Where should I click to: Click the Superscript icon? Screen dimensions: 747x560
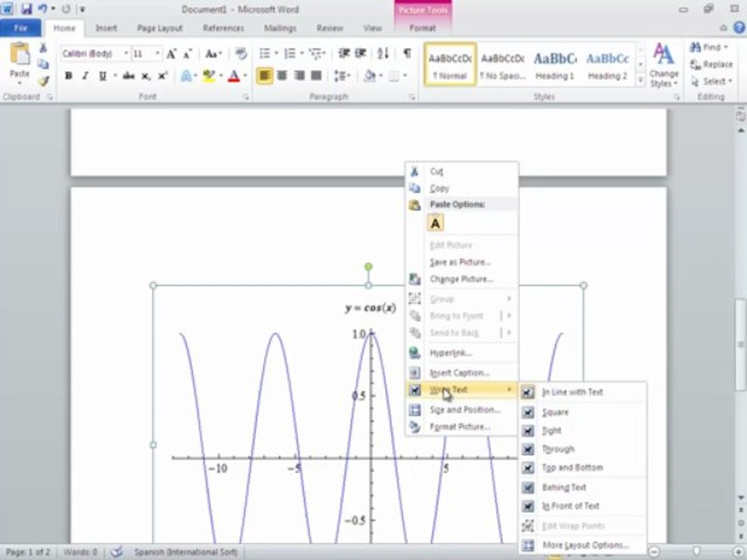click(x=163, y=75)
